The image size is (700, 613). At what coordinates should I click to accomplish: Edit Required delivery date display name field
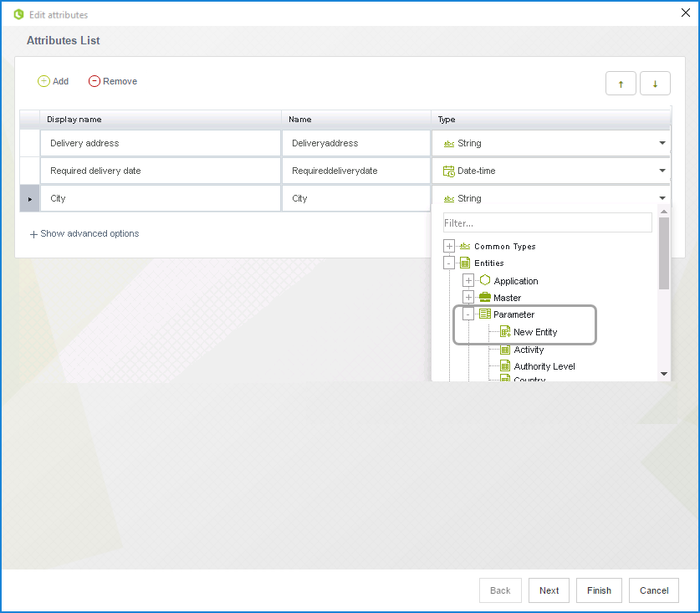(x=161, y=171)
